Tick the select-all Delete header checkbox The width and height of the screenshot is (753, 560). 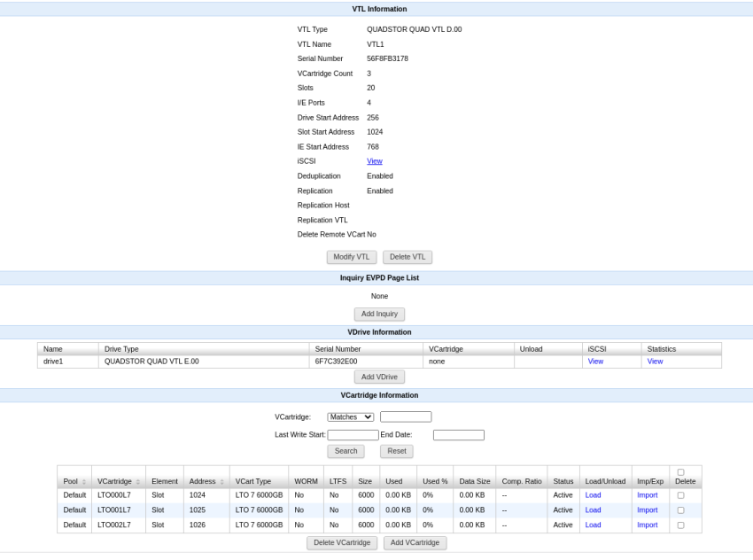click(680, 472)
